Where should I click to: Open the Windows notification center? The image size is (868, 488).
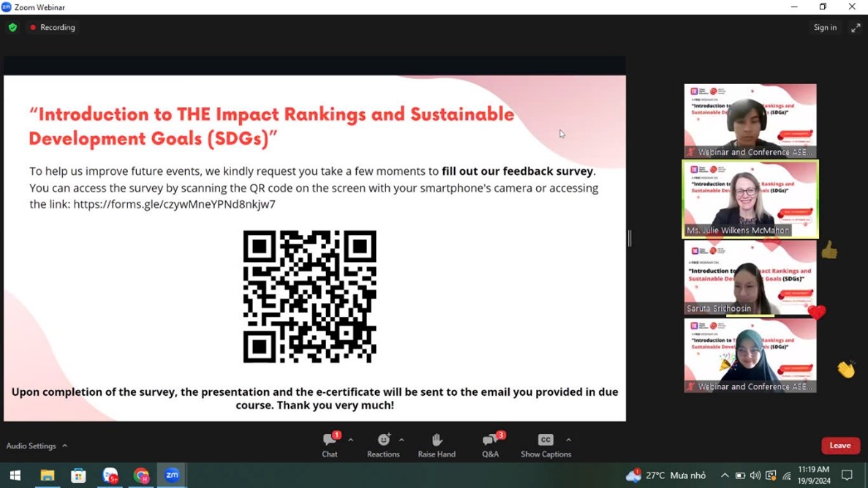[x=847, y=476]
